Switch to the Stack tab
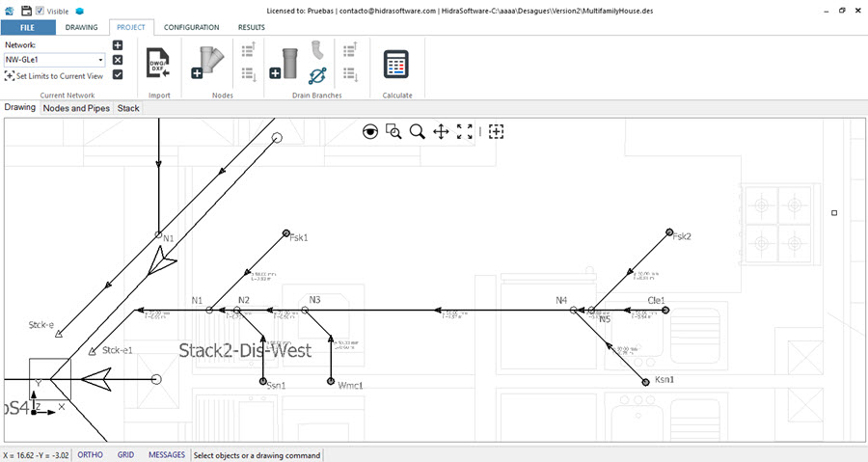 pos(128,108)
